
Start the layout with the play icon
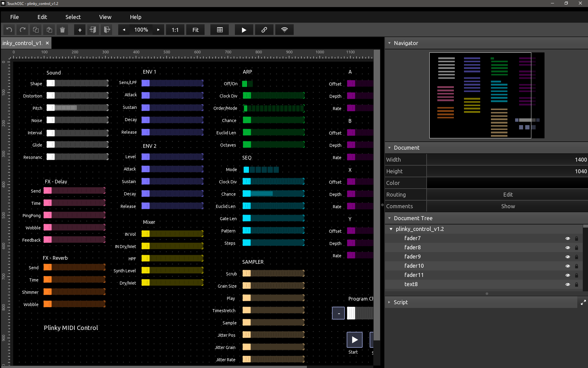[244, 30]
